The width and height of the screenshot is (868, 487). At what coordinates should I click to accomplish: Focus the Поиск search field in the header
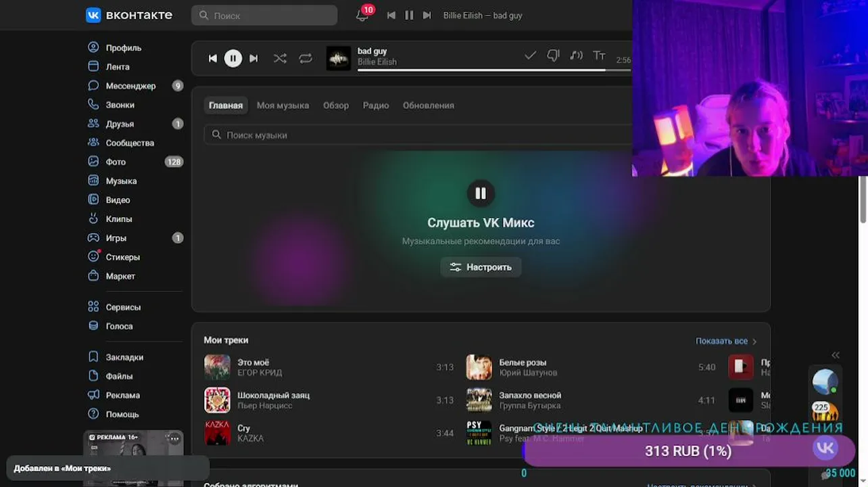pyautogui.click(x=264, y=16)
